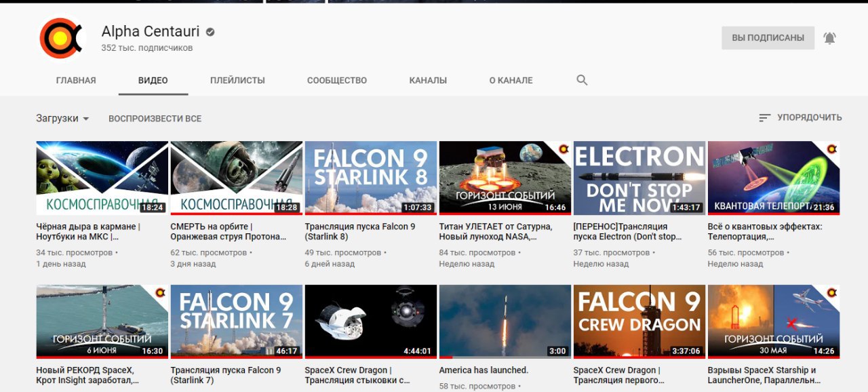This screenshot has width=868, height=392.
Task: Open the 18:24 Космосправочная black hole thumbnail
Action: point(102,178)
